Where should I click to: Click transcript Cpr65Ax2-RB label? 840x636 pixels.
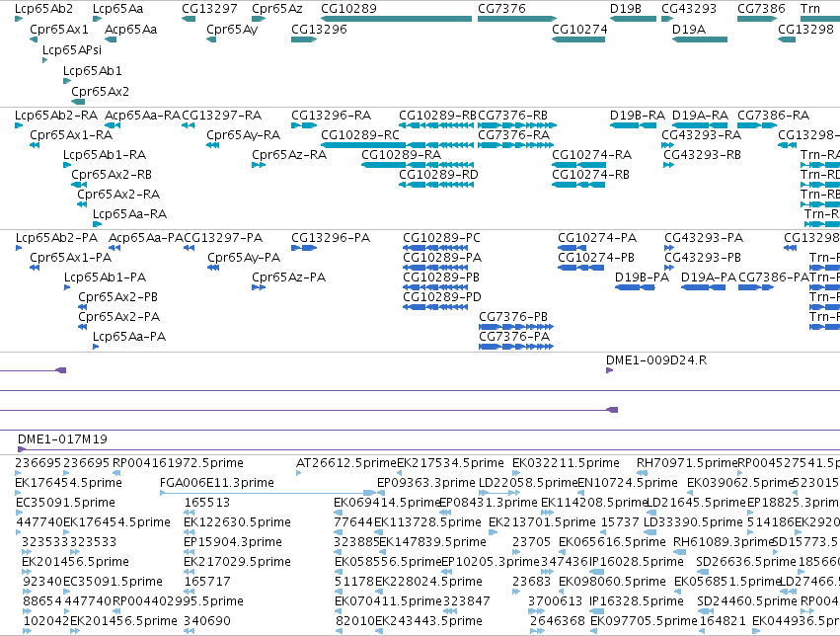click(112, 175)
